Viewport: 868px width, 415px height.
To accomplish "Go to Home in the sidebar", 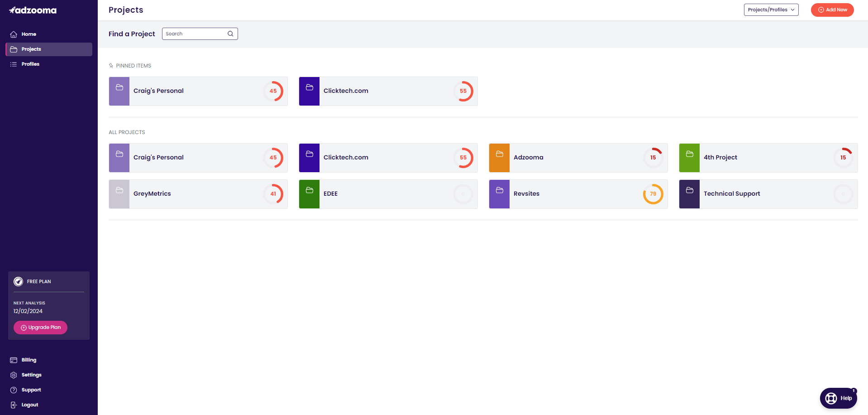I will coord(49,34).
